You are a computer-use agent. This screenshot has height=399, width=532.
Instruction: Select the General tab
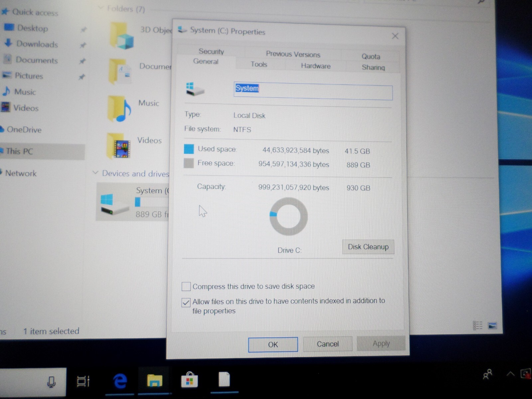pyautogui.click(x=206, y=61)
